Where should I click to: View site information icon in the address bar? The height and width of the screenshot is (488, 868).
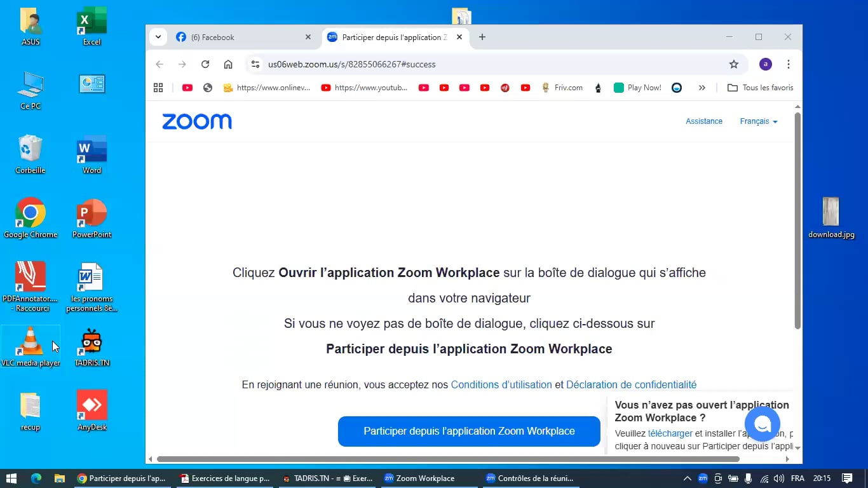coord(255,64)
